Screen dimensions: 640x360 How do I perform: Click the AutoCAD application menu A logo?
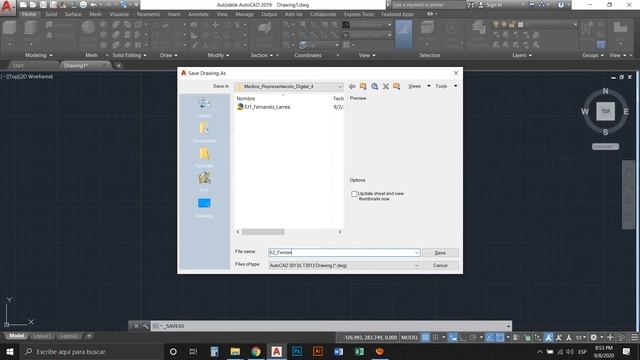click(7, 7)
